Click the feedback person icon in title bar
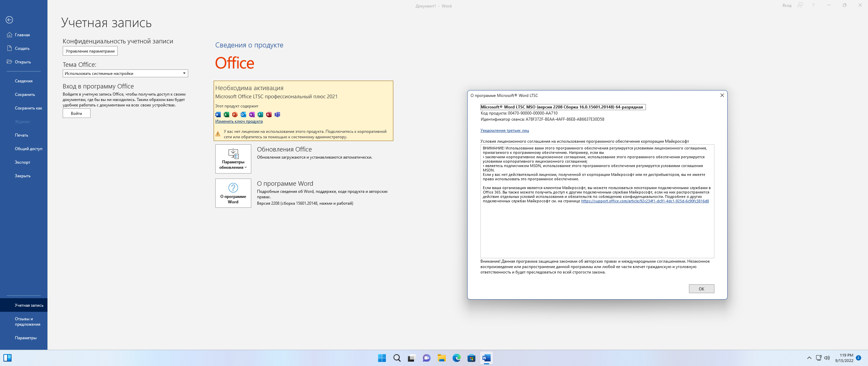 pos(800,5)
